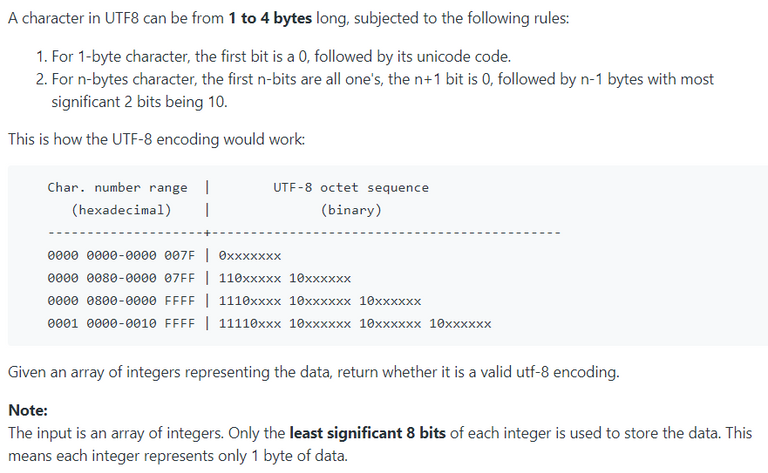Click the dashed separator line in code block
Screen dimensions: 768x473
pos(304,233)
